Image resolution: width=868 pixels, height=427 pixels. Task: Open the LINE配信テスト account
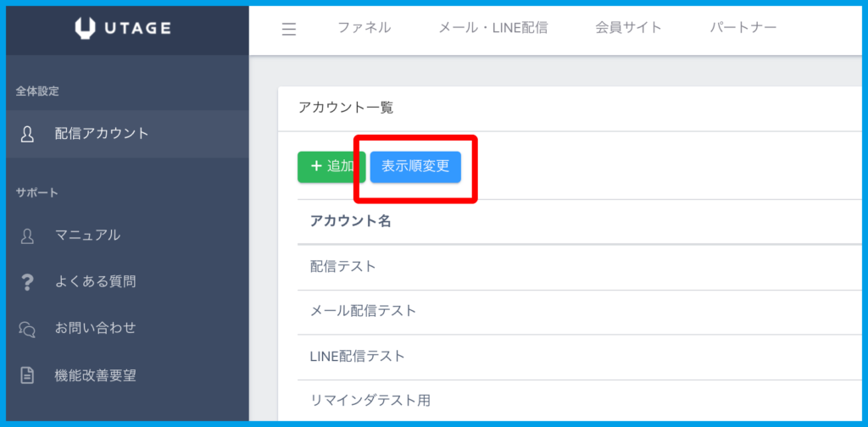pyautogui.click(x=357, y=356)
